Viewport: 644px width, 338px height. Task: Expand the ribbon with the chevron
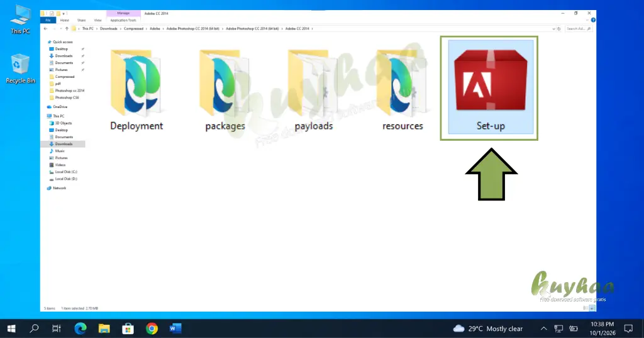(x=587, y=20)
